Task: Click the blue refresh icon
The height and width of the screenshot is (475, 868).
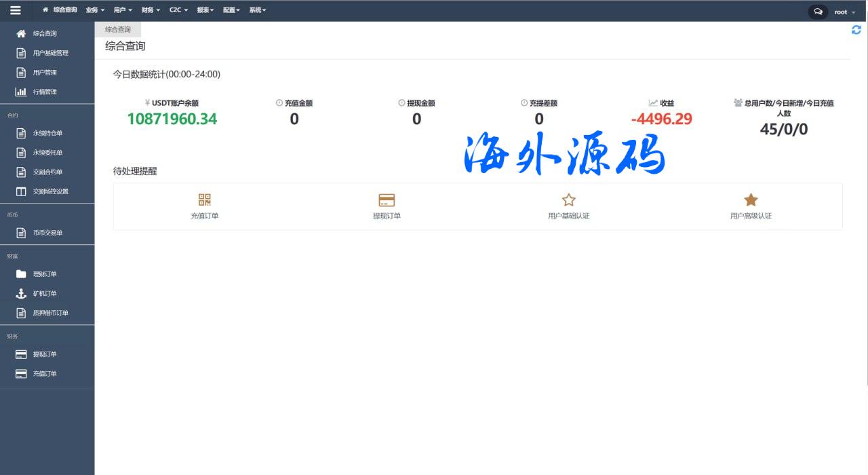Action: pyautogui.click(x=856, y=30)
